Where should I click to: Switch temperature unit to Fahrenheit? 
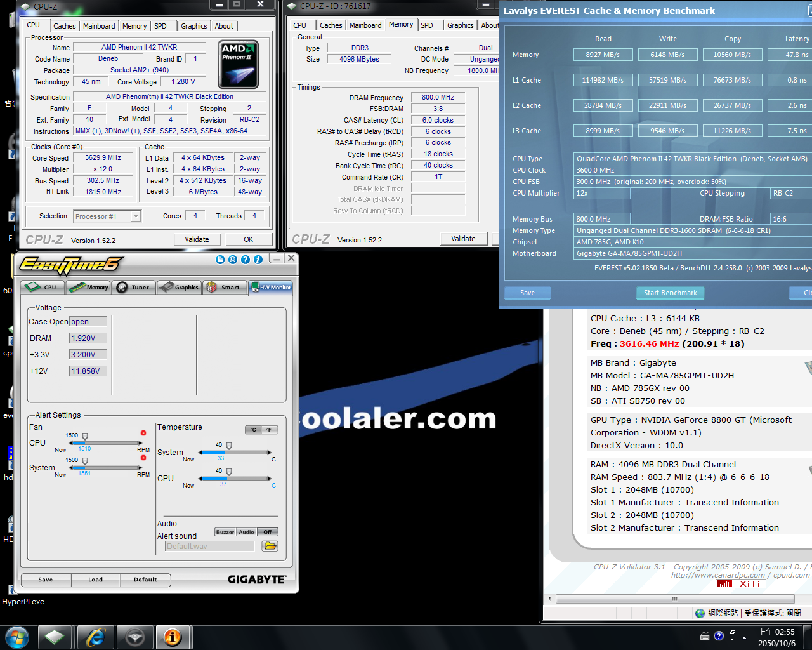point(270,430)
